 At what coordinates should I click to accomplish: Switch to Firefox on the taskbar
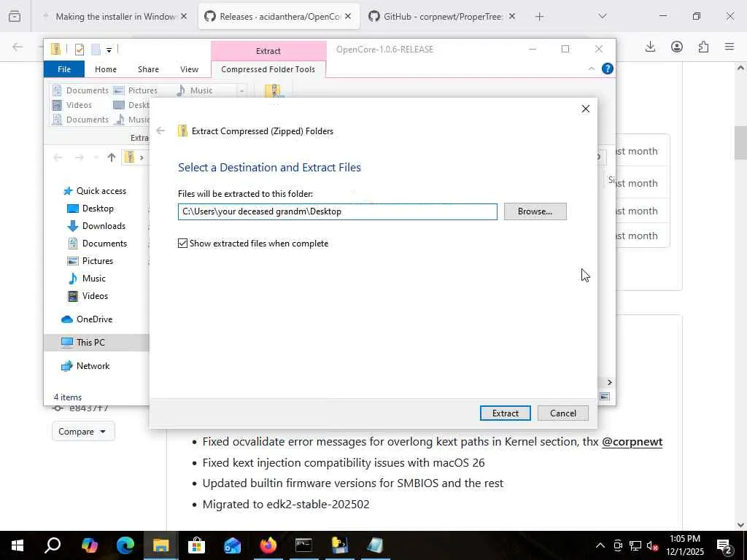point(268,545)
